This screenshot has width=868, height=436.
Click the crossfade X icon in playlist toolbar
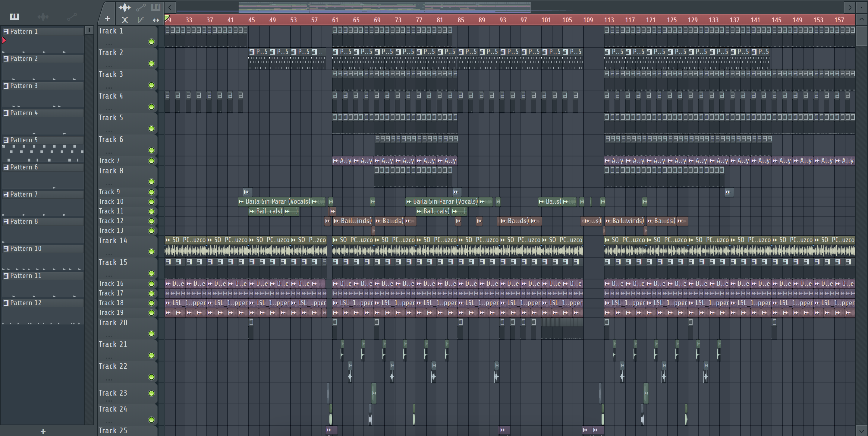coord(125,20)
